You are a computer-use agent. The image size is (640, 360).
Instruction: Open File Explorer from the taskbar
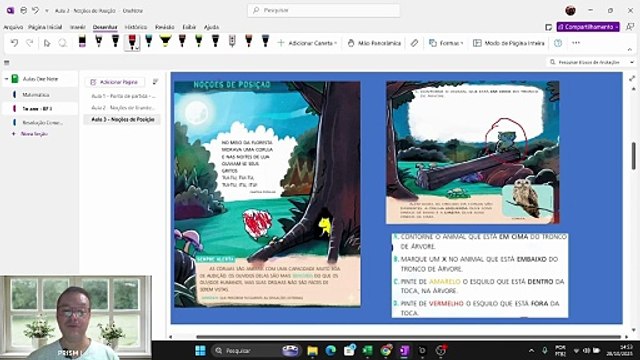pyautogui.click(x=313, y=351)
